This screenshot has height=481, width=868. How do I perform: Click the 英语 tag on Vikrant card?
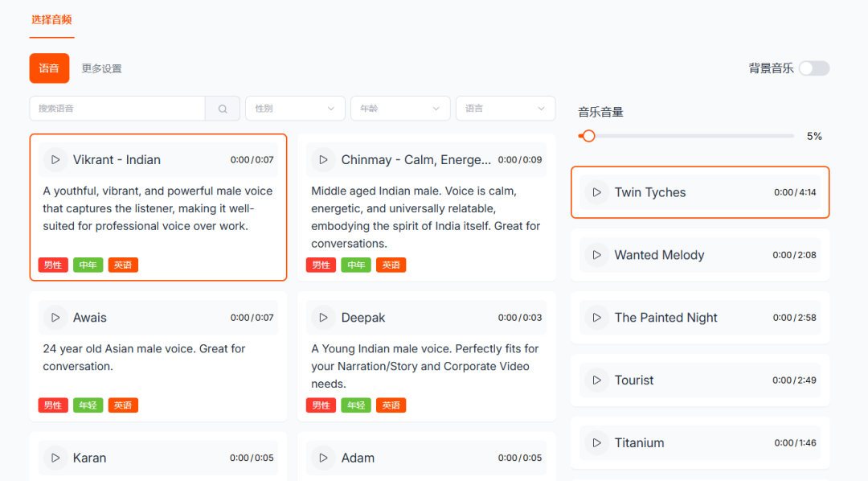123,265
